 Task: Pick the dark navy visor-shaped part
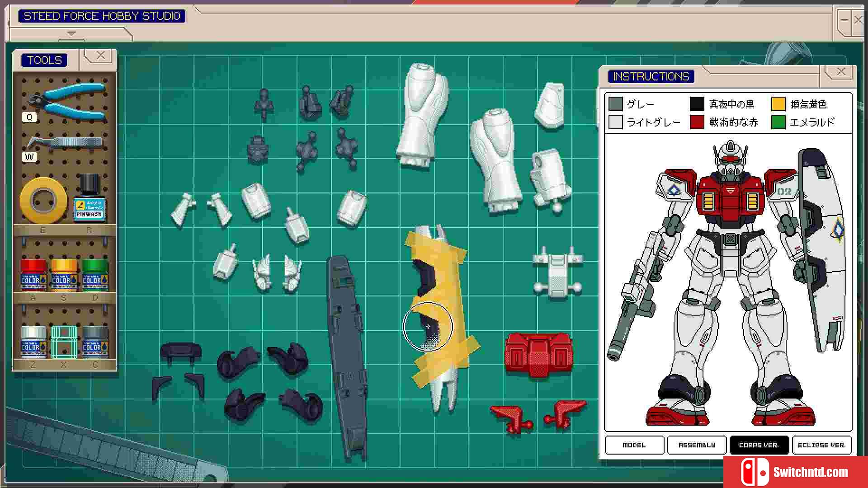click(x=181, y=352)
